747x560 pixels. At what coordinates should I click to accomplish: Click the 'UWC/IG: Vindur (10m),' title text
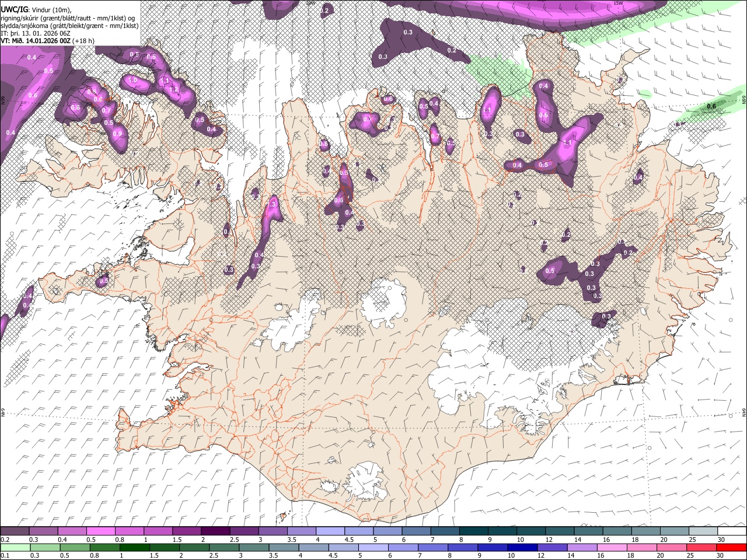tap(36, 9)
